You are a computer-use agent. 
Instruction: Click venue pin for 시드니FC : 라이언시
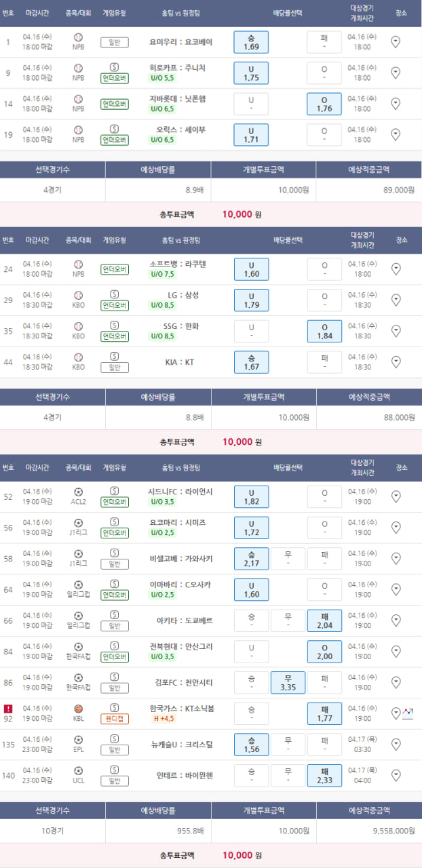click(396, 496)
